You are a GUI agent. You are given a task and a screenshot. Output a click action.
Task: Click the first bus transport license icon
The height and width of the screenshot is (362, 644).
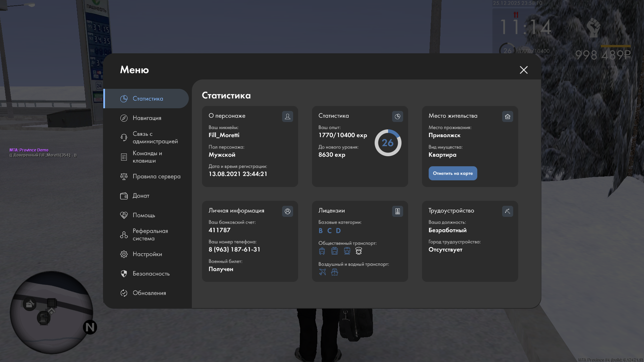point(322,251)
